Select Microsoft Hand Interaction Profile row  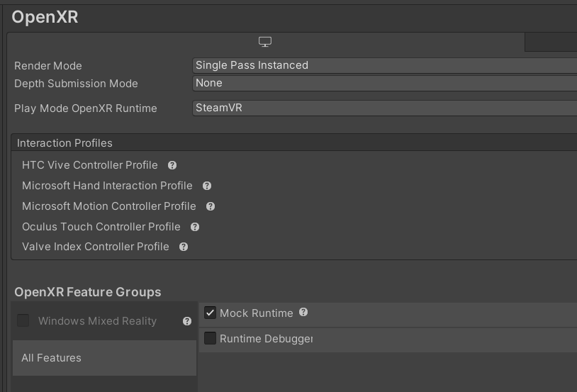107,186
